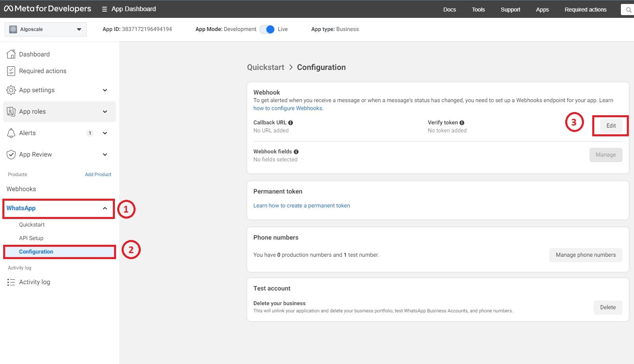Click the Required actions checklist icon in the sidebar
The width and height of the screenshot is (634, 364).
(x=11, y=71)
